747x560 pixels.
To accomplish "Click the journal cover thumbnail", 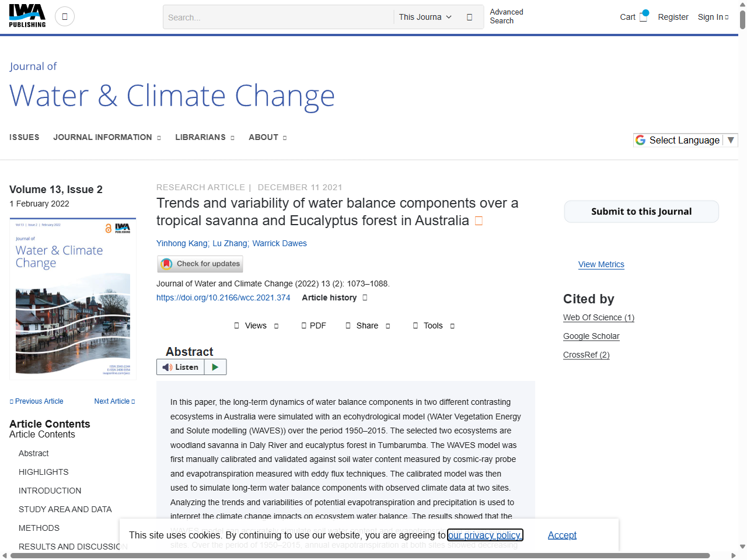I will [x=72, y=298].
